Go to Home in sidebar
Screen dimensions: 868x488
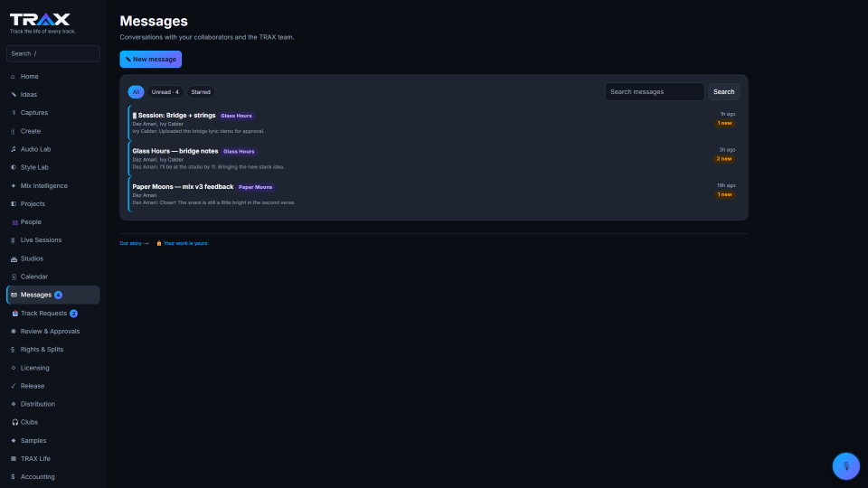[x=53, y=76]
